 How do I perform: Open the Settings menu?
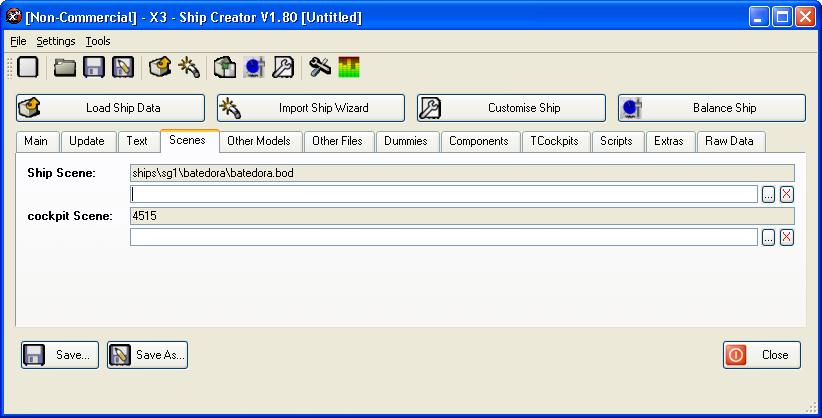[56, 41]
